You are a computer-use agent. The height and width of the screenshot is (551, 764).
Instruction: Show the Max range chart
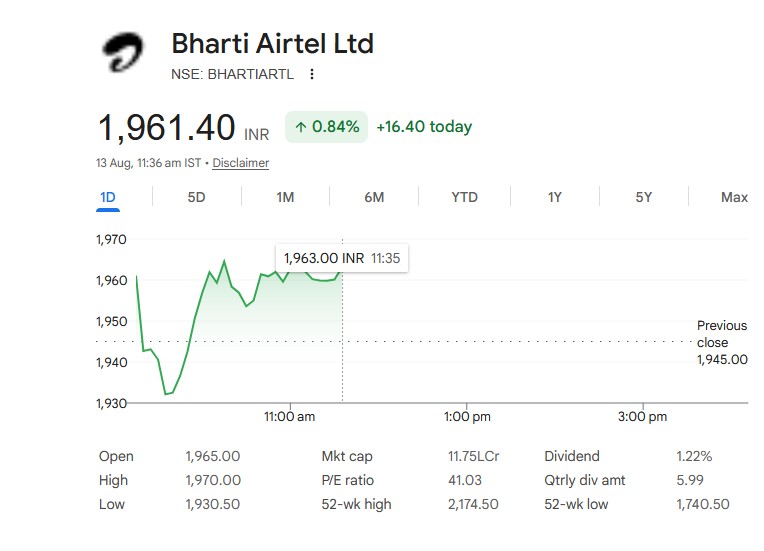(734, 197)
